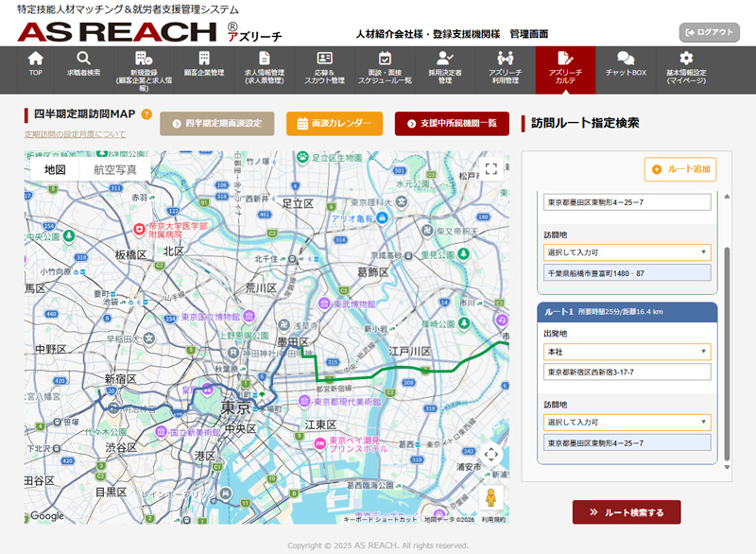
Task: Click address field 東京都墨田区東駒形4-25-7 at top
Action: pos(627,202)
